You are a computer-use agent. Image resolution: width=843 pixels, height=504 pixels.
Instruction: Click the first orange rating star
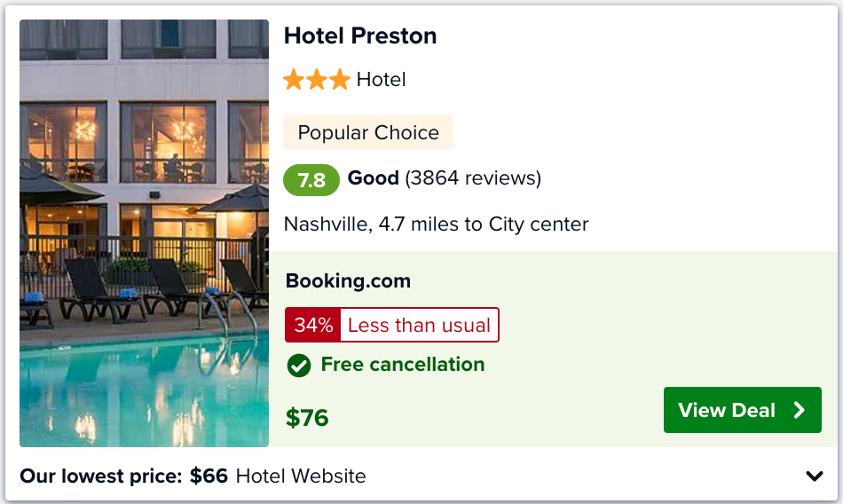tap(294, 80)
